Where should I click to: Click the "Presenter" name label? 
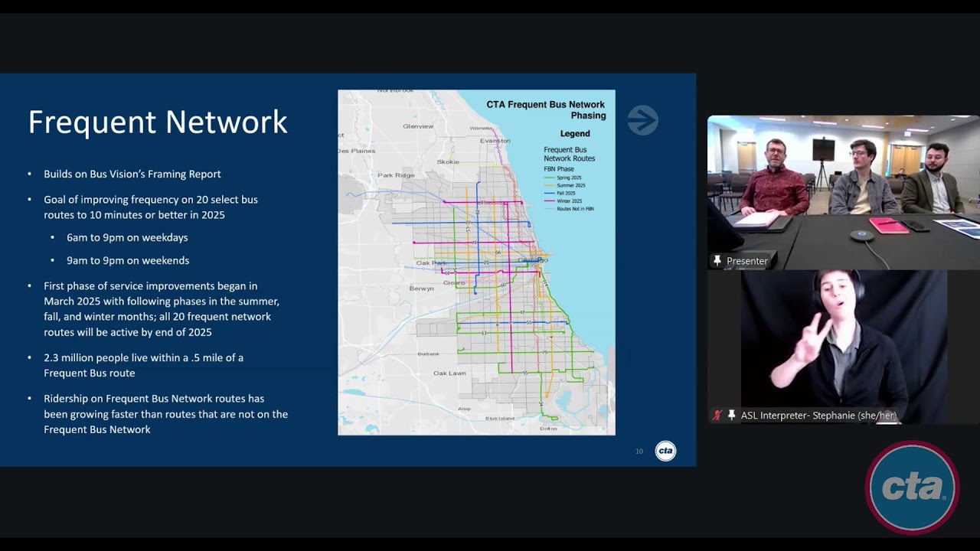747,261
